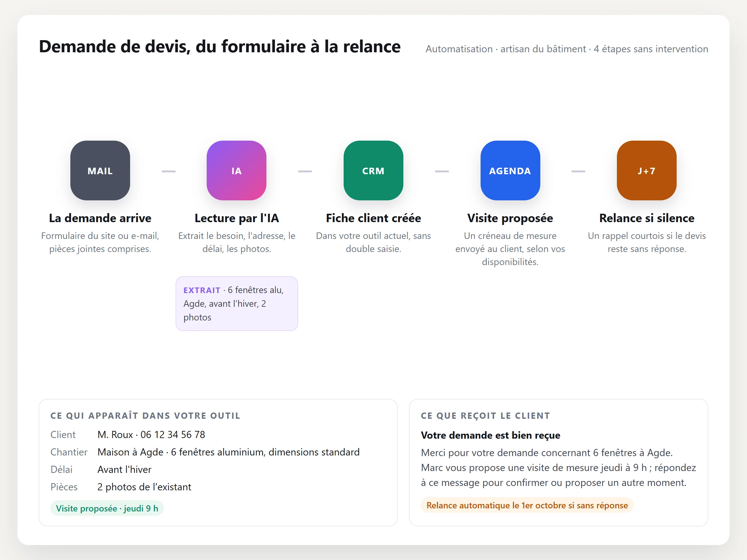Click description 'Un rappel courtois si le devis'
747x560 pixels.
(647, 242)
